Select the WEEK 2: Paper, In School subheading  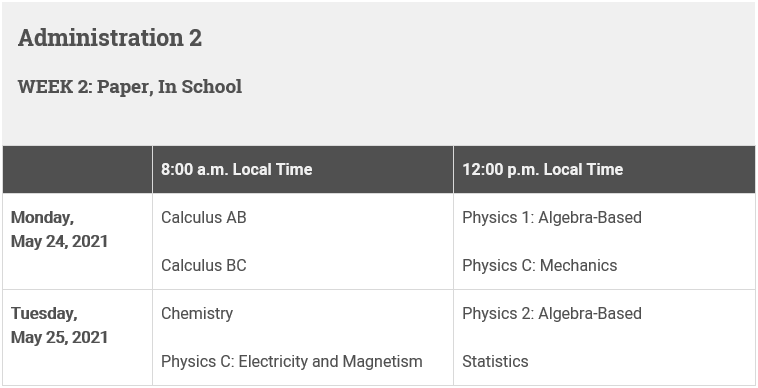[130, 87]
